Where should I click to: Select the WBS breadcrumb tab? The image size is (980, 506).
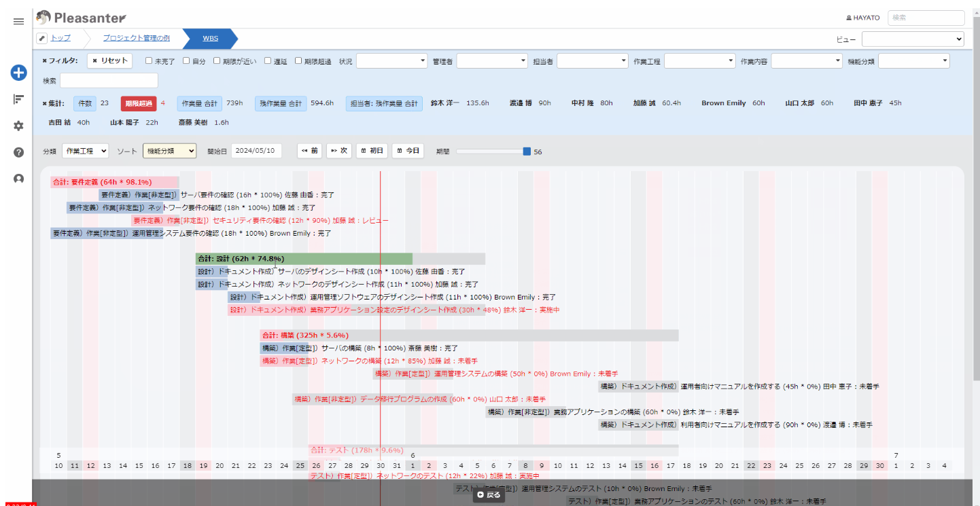[210, 39]
